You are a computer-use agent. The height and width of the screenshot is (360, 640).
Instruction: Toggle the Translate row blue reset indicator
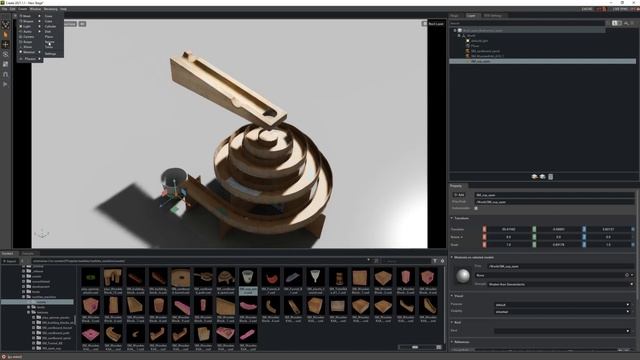tap(633, 229)
